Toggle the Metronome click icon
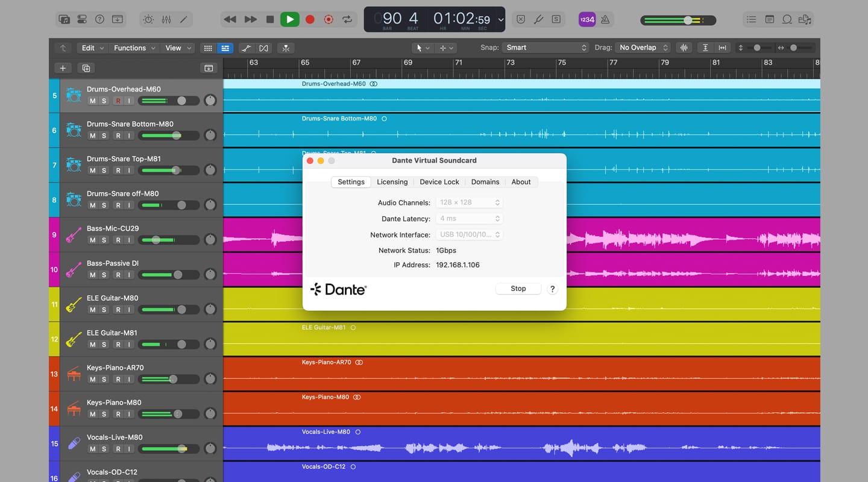Image resolution: width=868 pixels, height=482 pixels. [605, 19]
